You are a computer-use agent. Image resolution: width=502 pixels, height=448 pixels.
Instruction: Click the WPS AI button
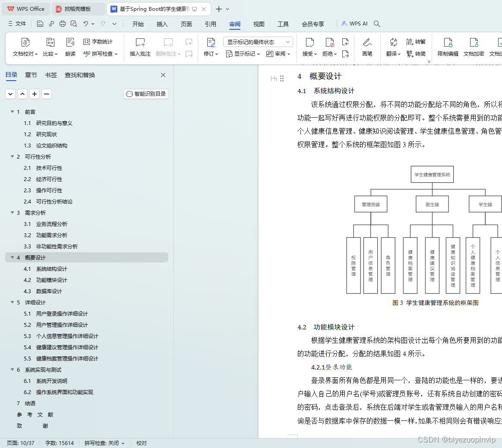[354, 24]
